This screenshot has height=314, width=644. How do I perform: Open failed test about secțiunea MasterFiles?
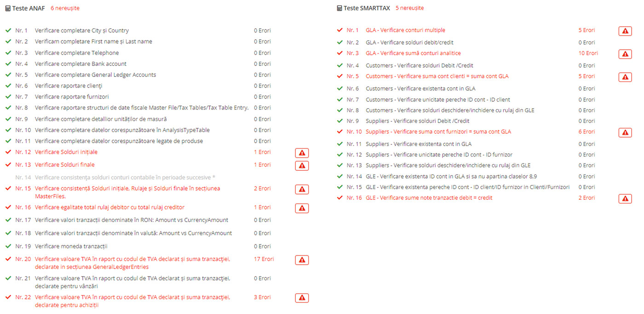coord(127,192)
